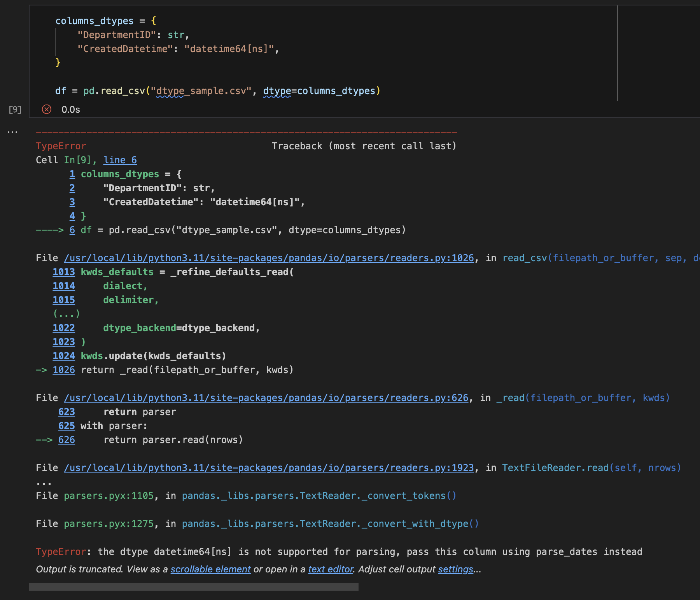Click the parsers.pyx:1275 file reference
This screenshot has width=700, height=600.
(x=109, y=524)
